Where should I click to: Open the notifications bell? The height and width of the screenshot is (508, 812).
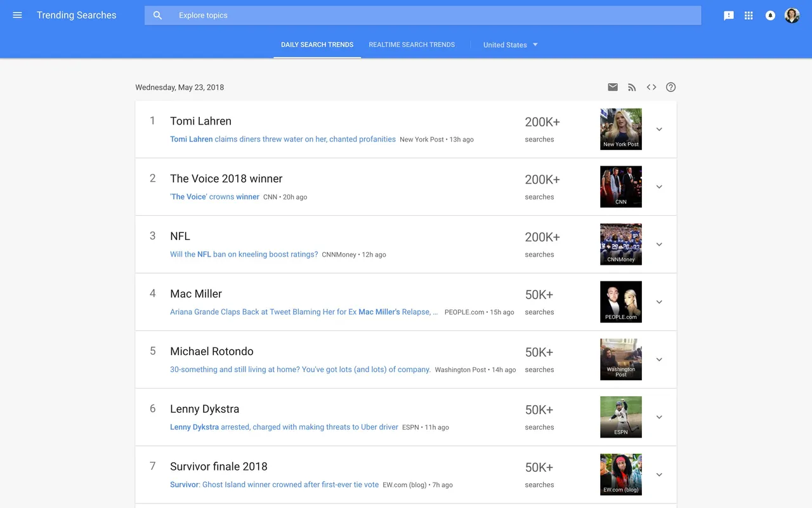point(770,15)
